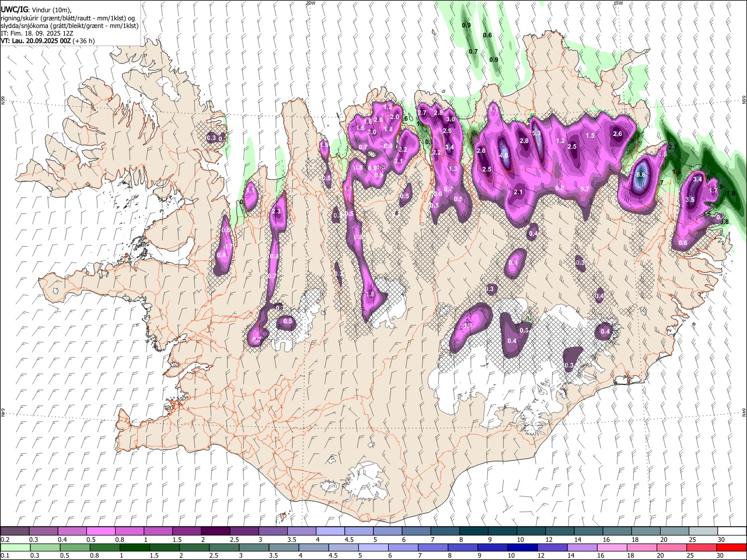Image resolution: width=747 pixels, height=560 pixels.
Task: Click the 'UWC/IG: Vindur (10m)' title line
Action: click(36, 10)
